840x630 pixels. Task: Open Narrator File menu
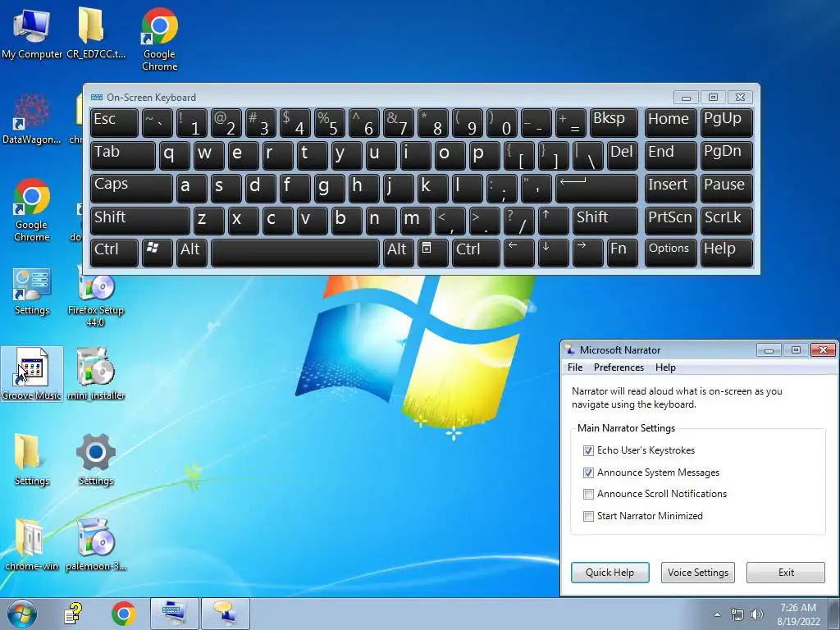[x=575, y=367]
